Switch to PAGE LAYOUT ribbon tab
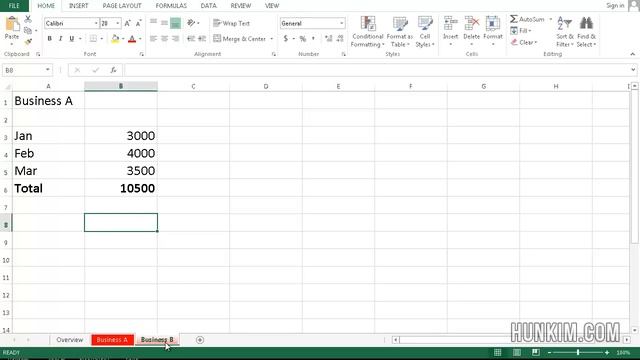 (x=122, y=6)
